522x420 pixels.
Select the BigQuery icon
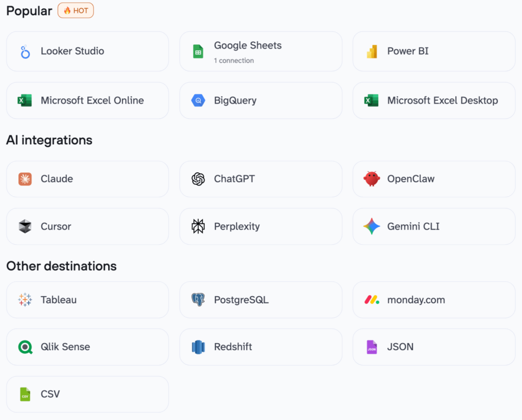(x=198, y=100)
